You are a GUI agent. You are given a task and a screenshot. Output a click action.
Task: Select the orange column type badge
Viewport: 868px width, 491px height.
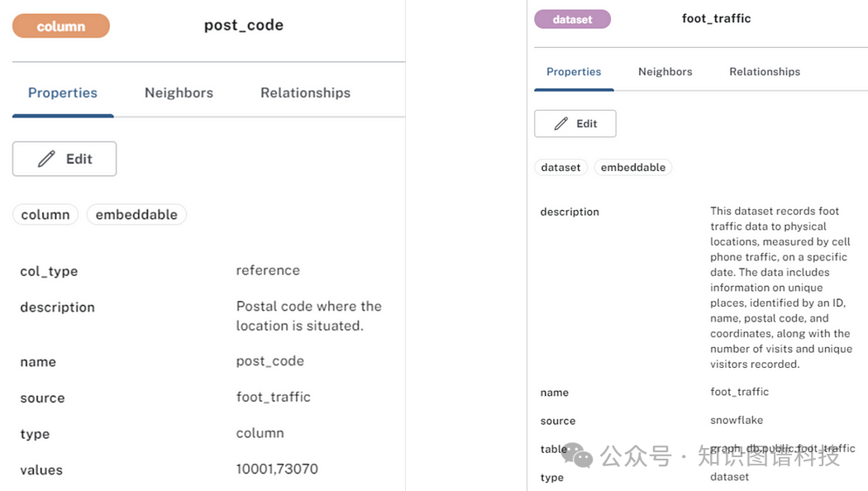tap(61, 26)
